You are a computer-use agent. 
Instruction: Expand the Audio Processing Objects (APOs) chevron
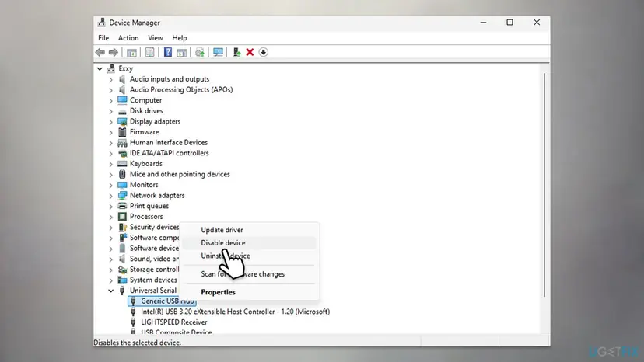[111, 89]
